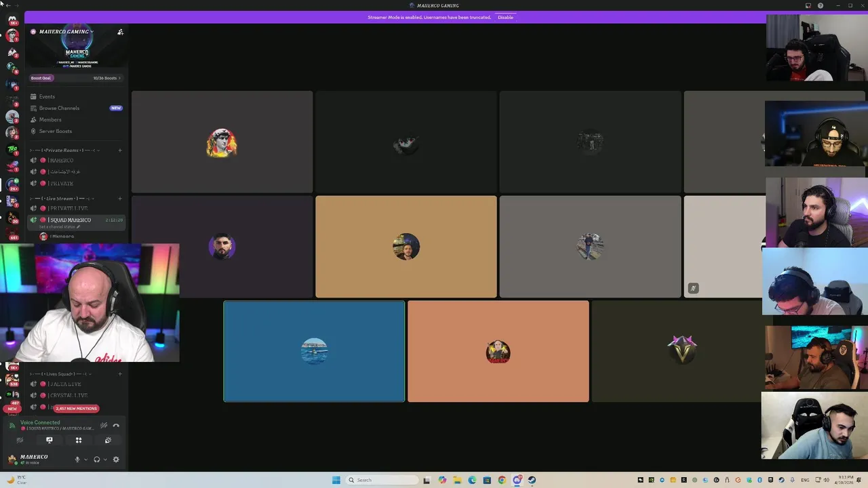This screenshot has height=488, width=868.
Task: Click 'Set a channel status' link
Action: coord(60,227)
